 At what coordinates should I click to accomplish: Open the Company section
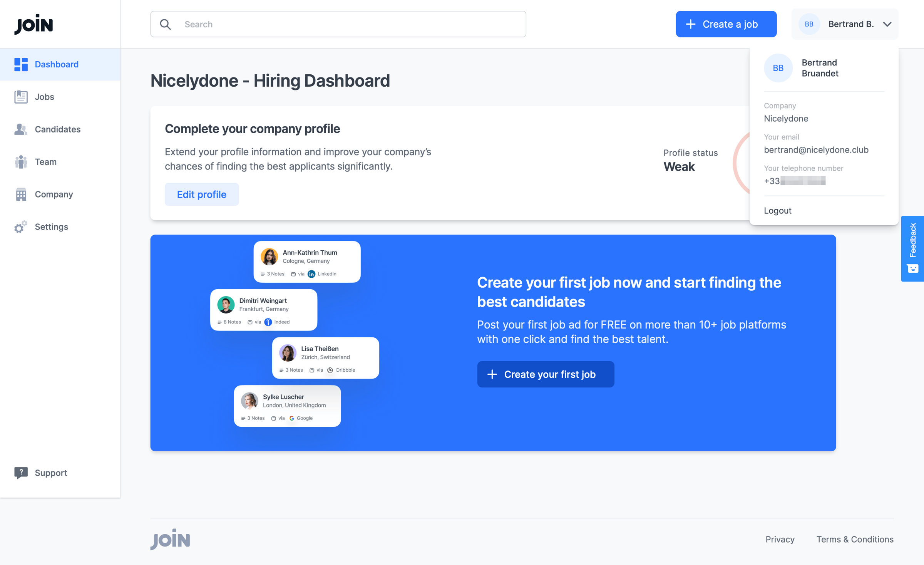60,194
